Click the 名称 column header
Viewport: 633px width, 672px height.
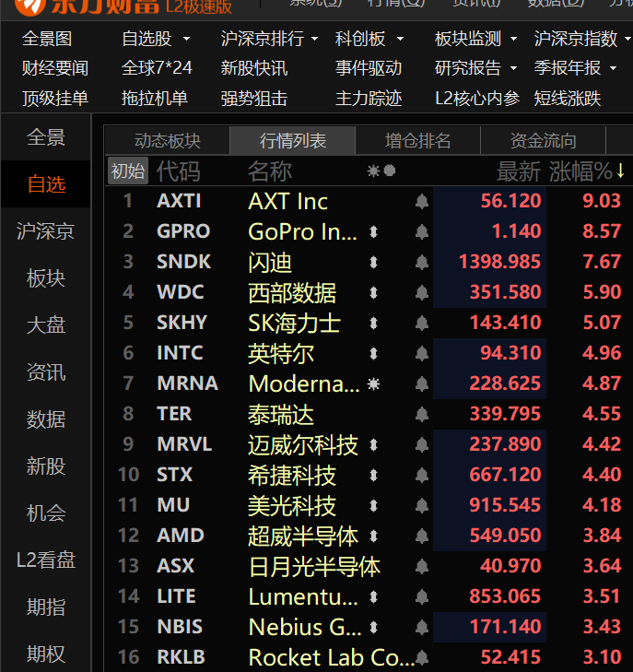(270, 171)
